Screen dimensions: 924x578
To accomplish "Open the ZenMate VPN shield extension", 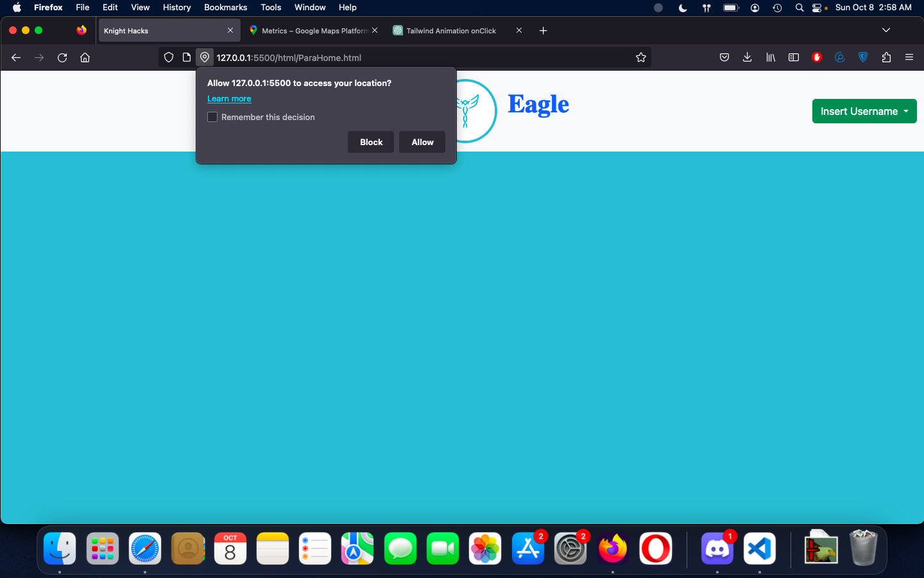I will (x=863, y=57).
